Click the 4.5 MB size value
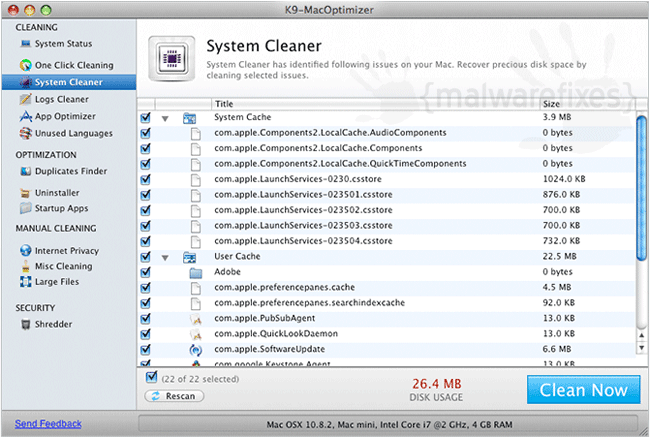The image size is (650, 437). [557, 287]
